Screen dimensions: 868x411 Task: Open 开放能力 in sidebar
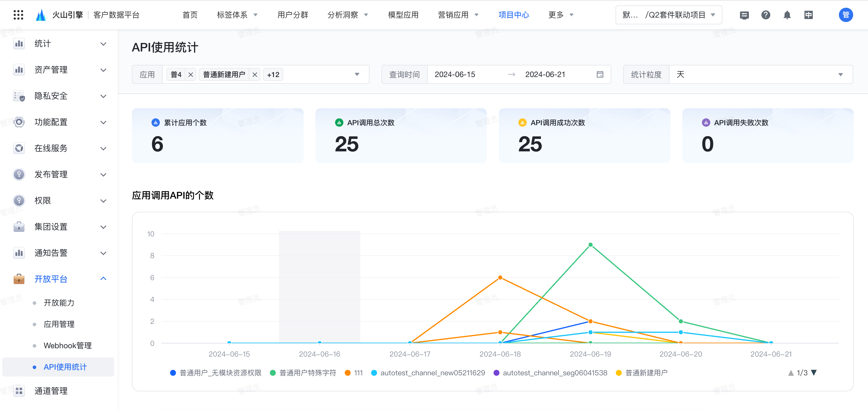[x=59, y=303]
